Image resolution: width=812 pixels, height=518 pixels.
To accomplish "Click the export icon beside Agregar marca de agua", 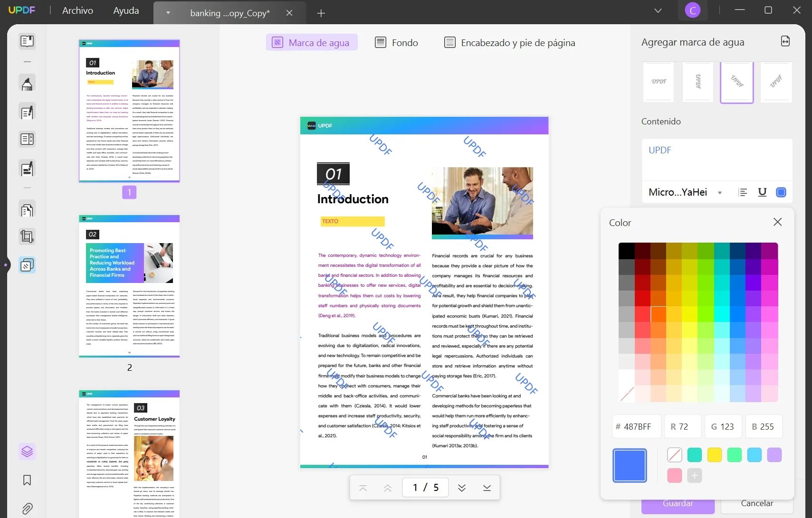I will tap(785, 42).
